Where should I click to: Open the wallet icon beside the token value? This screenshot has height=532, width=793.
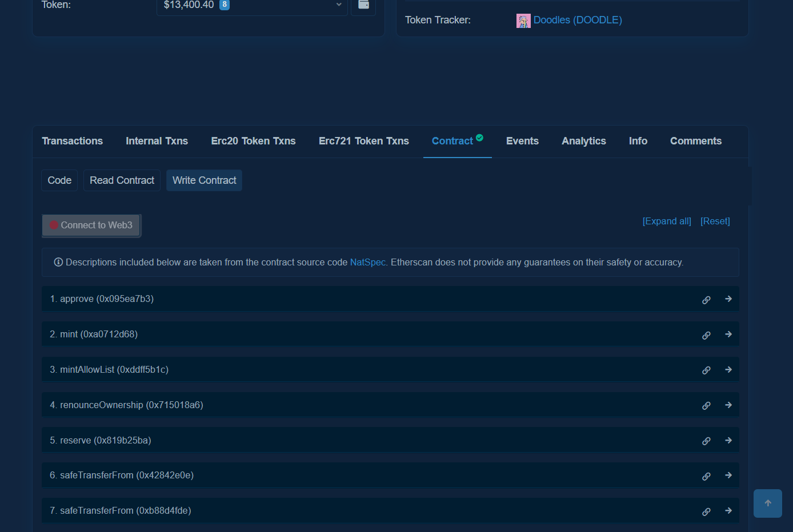363,5
